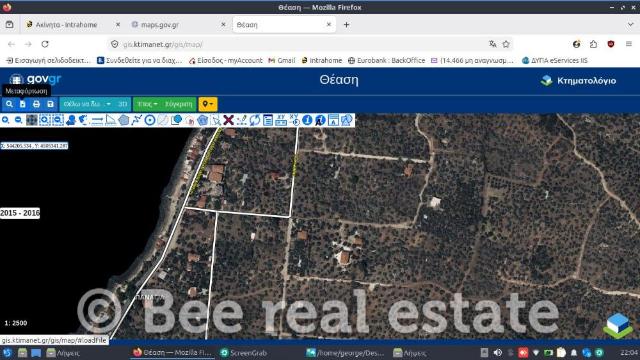
Task: Open the Firefox hamburger menu
Action: point(629,44)
